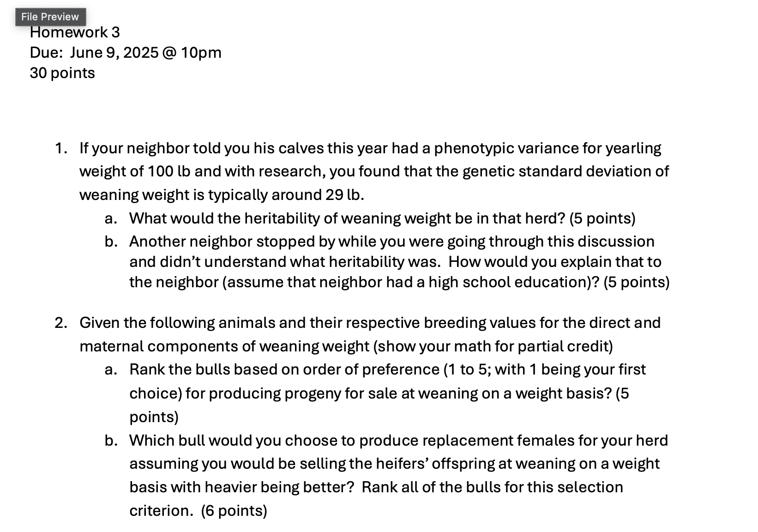Click the 30 points text
The width and height of the screenshot is (758, 532).
(x=62, y=73)
